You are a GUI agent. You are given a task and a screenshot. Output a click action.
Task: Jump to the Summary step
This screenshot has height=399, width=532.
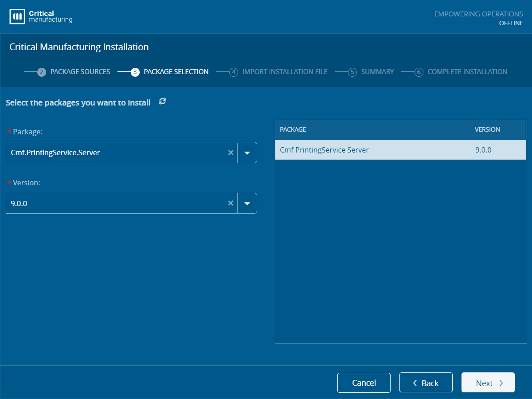pyautogui.click(x=377, y=72)
